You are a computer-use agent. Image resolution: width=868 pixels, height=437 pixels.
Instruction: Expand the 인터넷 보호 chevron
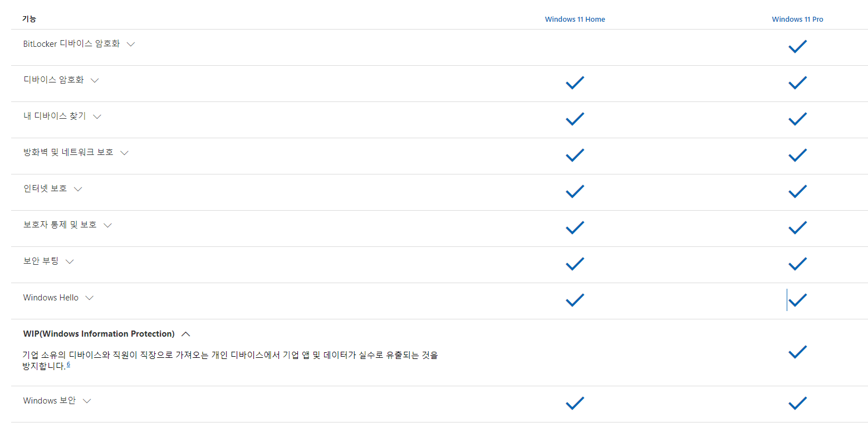coord(78,189)
